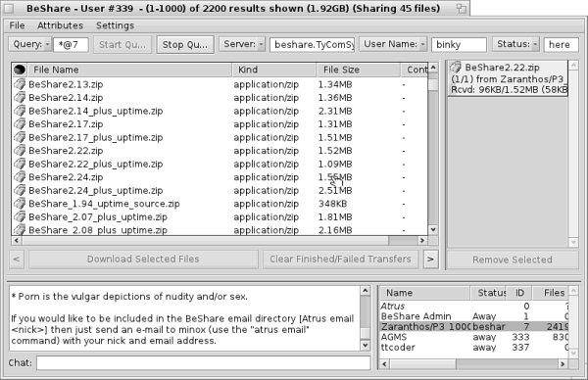Show next results page with > button
The height and width of the screenshot is (380, 588).
tap(430, 260)
